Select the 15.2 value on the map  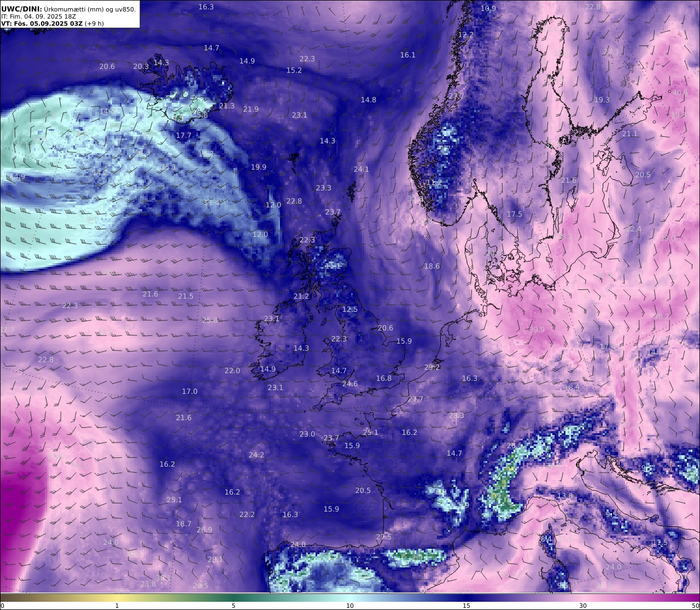[294, 70]
